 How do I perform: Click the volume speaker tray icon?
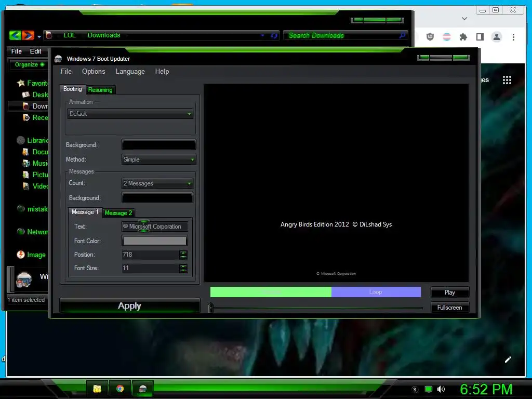pos(441,389)
